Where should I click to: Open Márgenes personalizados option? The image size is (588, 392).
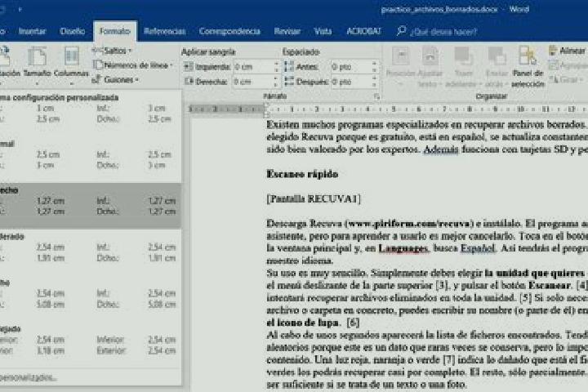pyautogui.click(x=90, y=377)
